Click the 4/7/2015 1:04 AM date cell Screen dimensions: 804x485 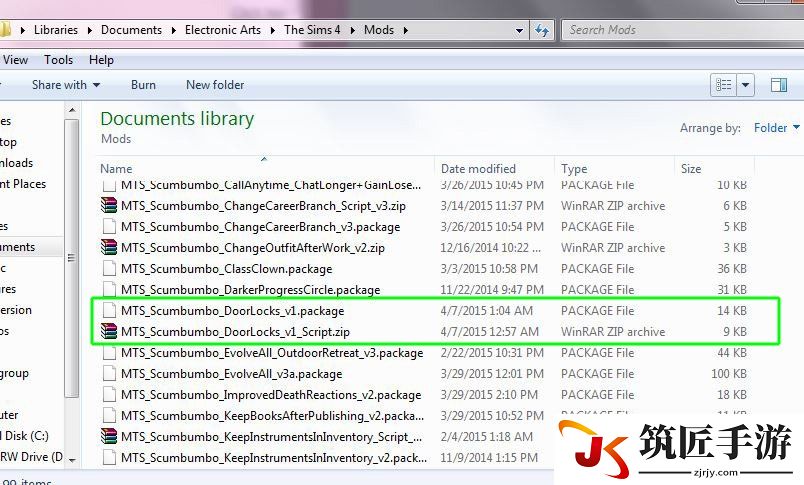coord(487,311)
